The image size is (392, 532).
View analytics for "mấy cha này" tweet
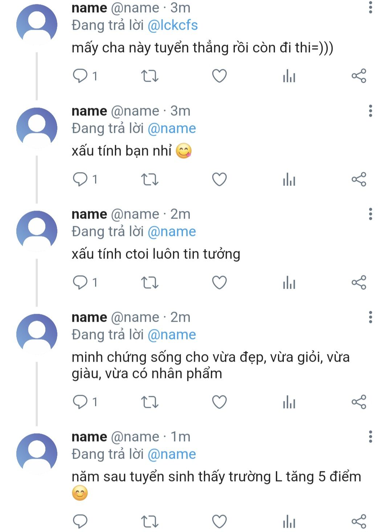(289, 76)
